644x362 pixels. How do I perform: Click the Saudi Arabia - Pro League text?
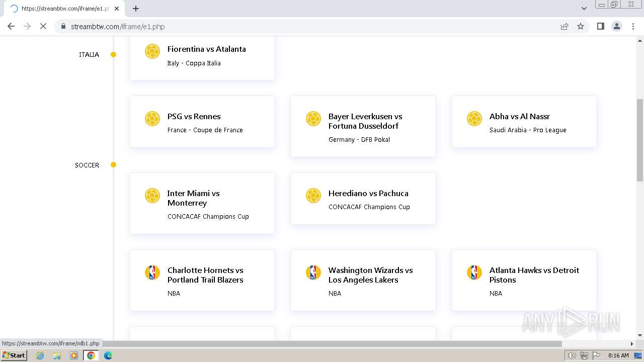528,130
